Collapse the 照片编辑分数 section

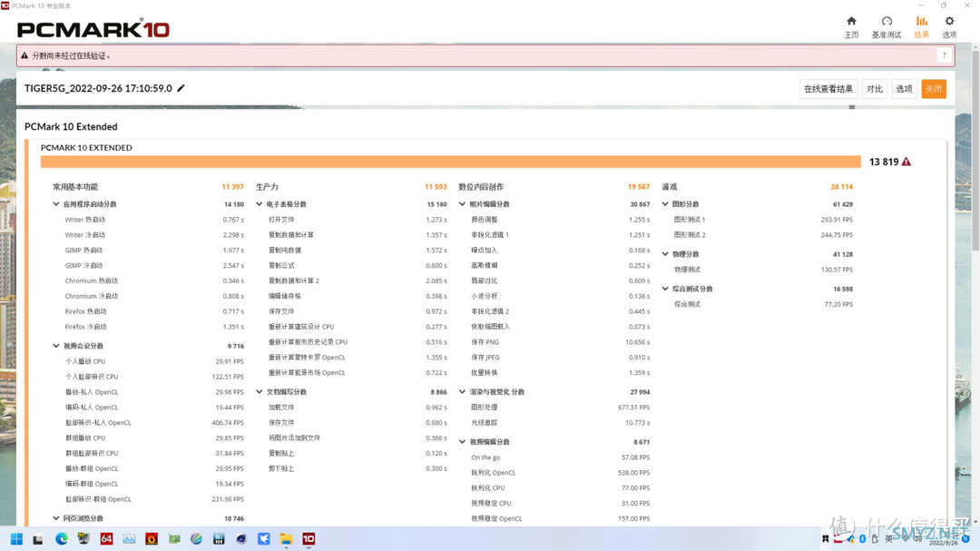pyautogui.click(x=463, y=204)
